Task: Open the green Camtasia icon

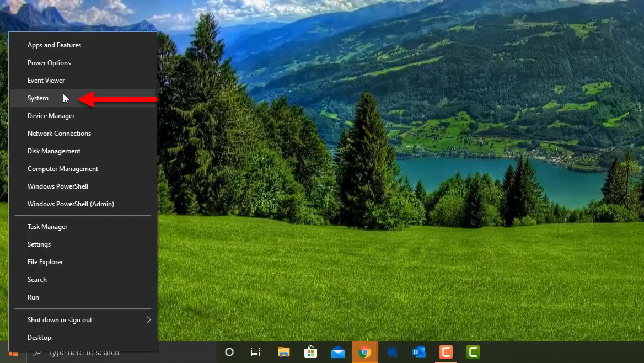Action: click(x=473, y=352)
